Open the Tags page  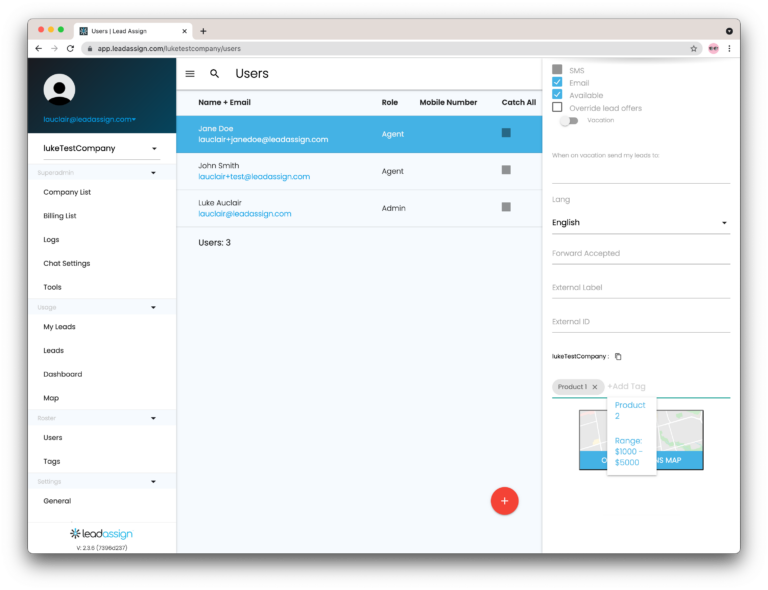tap(51, 461)
